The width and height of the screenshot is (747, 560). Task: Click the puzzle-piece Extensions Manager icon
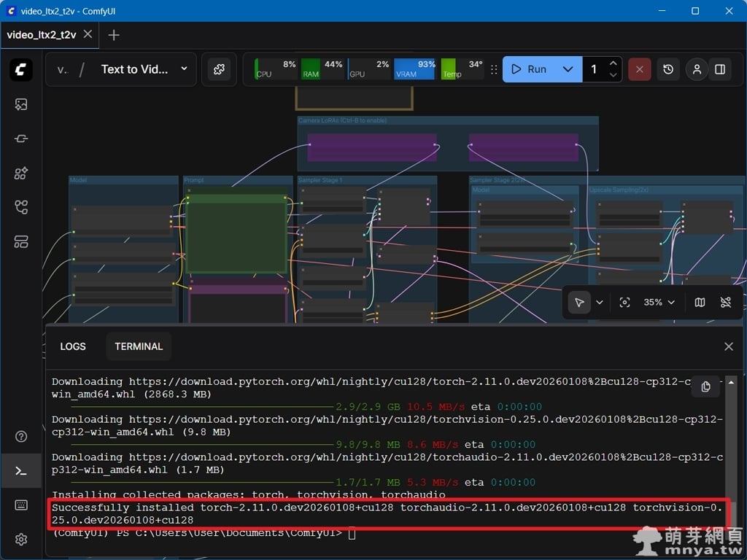[x=218, y=69]
